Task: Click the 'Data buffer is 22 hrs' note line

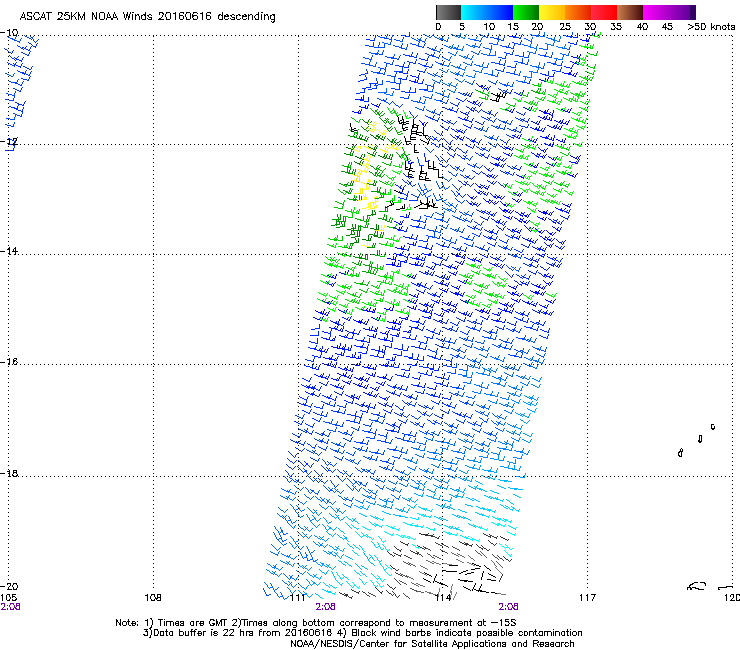Action: pyautogui.click(x=362, y=633)
